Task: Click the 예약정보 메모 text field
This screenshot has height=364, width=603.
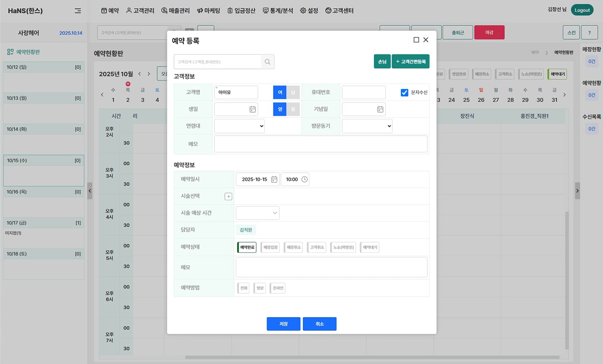Action: click(331, 267)
